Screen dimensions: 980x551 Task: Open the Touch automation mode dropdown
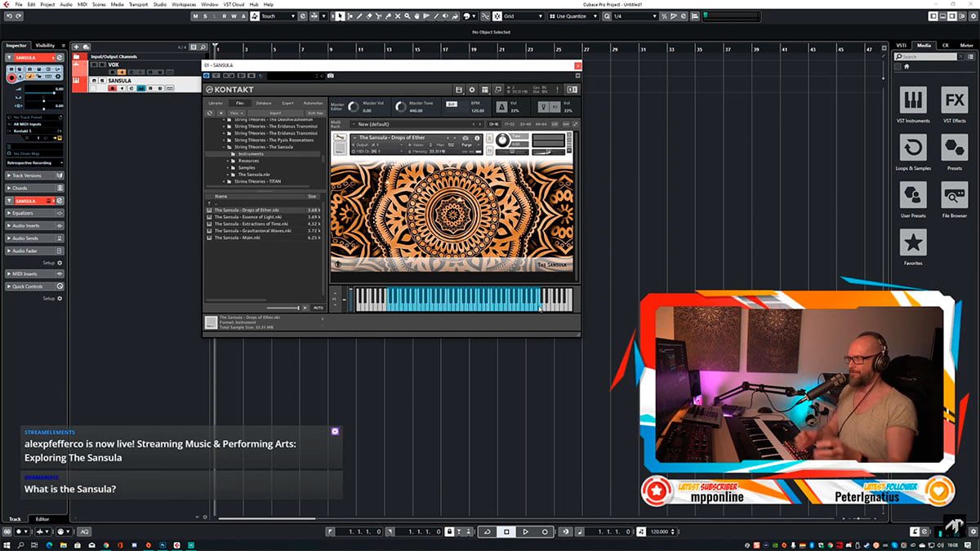point(278,16)
